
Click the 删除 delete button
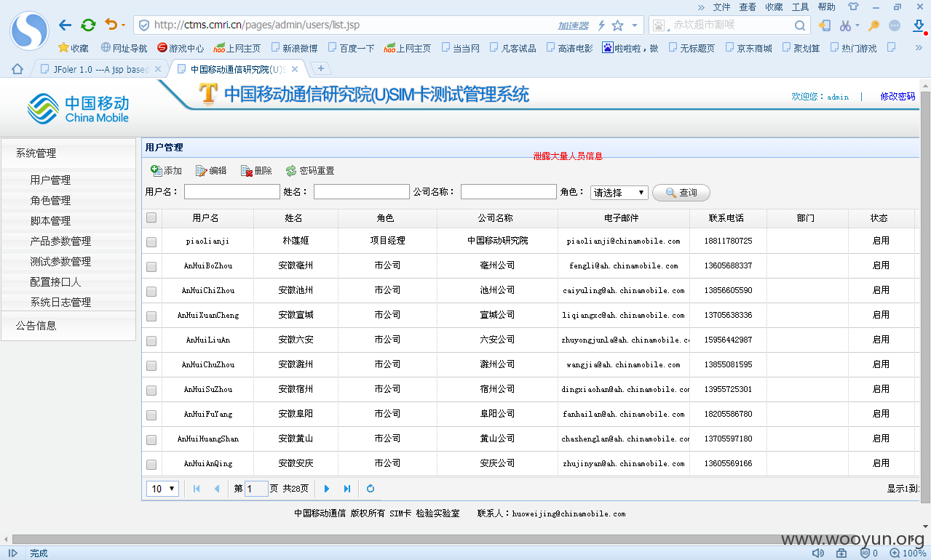click(x=256, y=171)
